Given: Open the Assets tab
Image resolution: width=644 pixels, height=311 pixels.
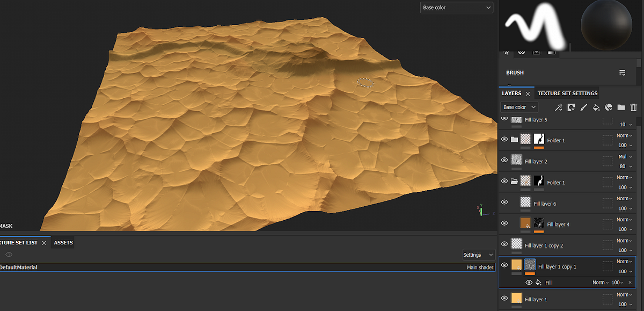Looking at the screenshot, I should [62, 242].
